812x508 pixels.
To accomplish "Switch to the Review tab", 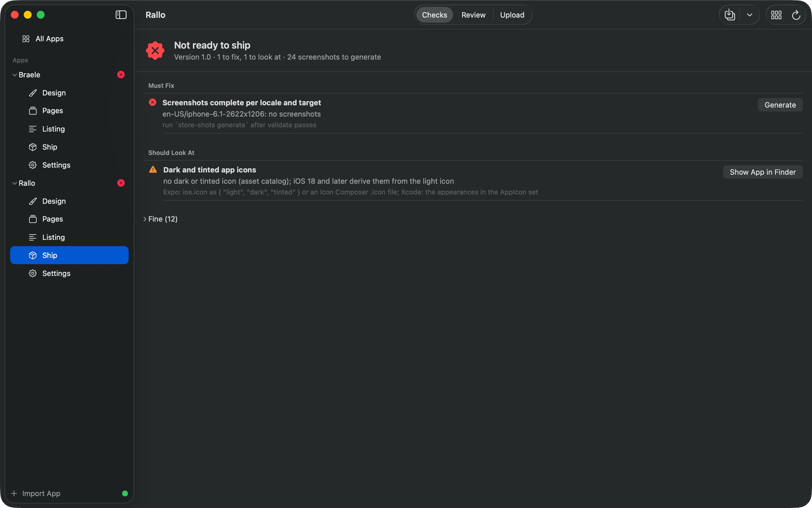I will coord(473,15).
